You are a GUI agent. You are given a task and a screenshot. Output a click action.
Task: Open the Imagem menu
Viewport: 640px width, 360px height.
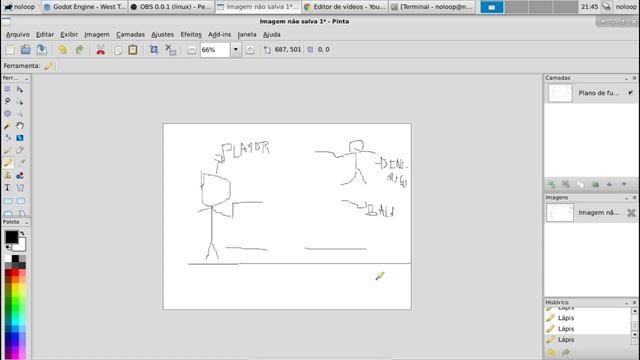97,35
